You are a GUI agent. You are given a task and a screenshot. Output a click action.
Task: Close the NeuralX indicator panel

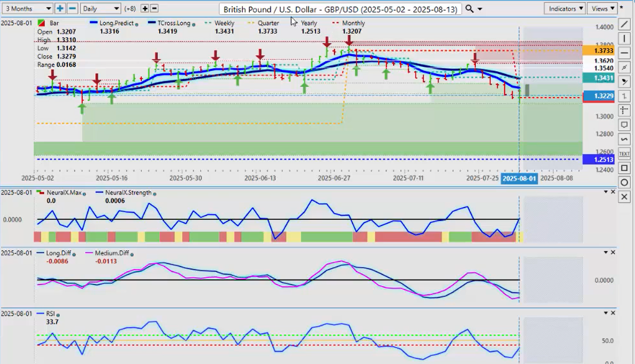point(613,192)
